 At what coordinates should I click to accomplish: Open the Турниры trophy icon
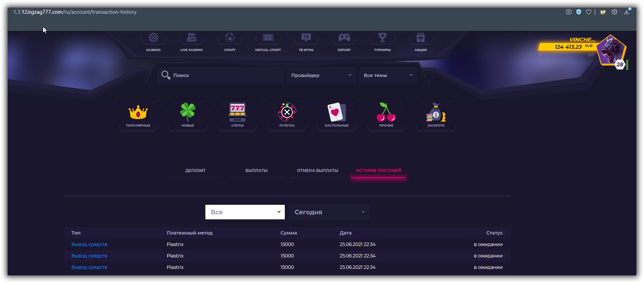click(383, 38)
